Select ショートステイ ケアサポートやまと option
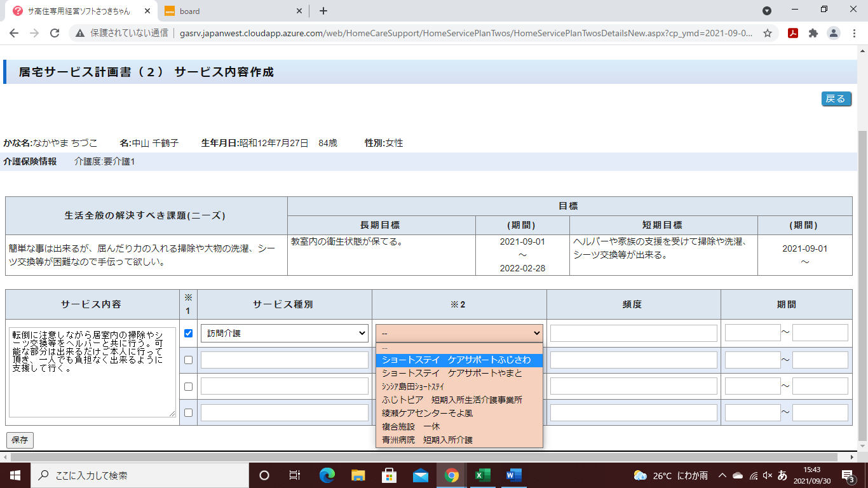Screen dimensions: 868x488 click(452, 374)
